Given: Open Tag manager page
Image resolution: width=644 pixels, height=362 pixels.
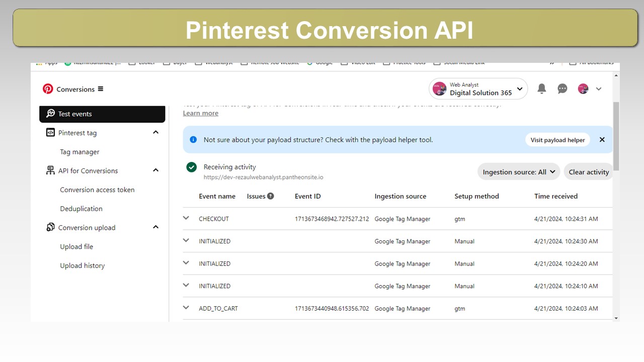Looking at the screenshot, I should (x=79, y=152).
